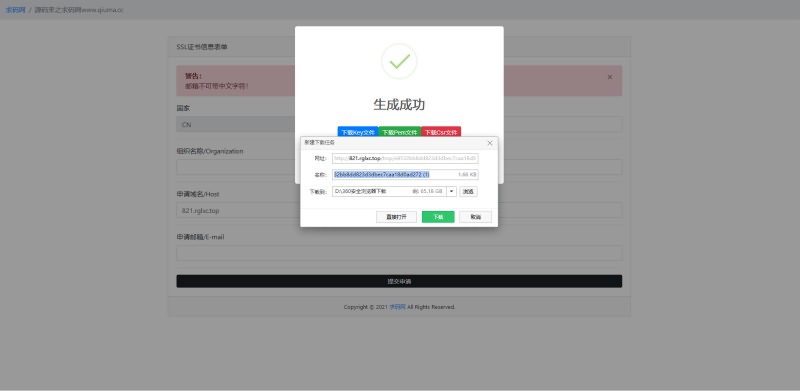Open the 求码网 link in footer copyright
This screenshot has height=391, width=800.
397,307
